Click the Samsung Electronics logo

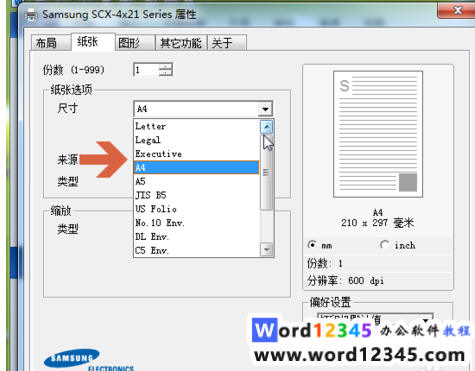click(x=88, y=360)
